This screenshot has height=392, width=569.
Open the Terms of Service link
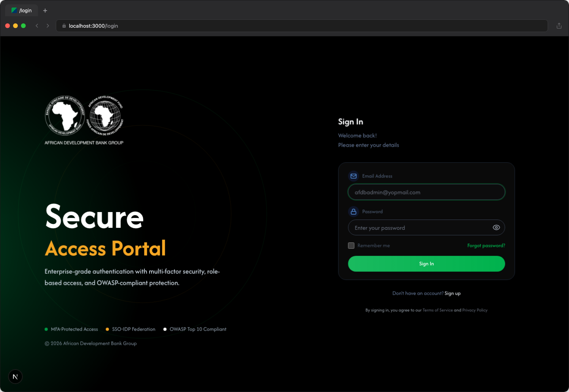pos(438,310)
